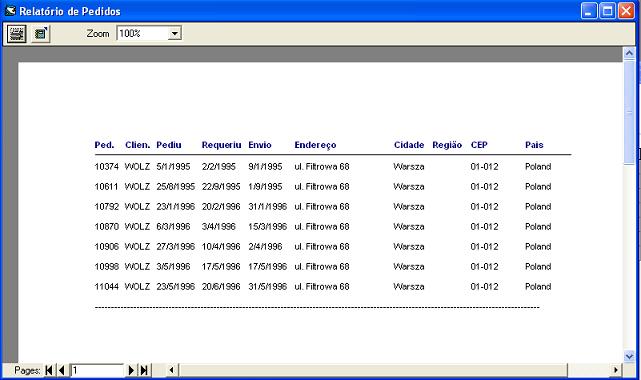Viewport: 641px width, 380px height.
Task: Click the Relatório de Pedidos title icon
Action: click(10, 11)
